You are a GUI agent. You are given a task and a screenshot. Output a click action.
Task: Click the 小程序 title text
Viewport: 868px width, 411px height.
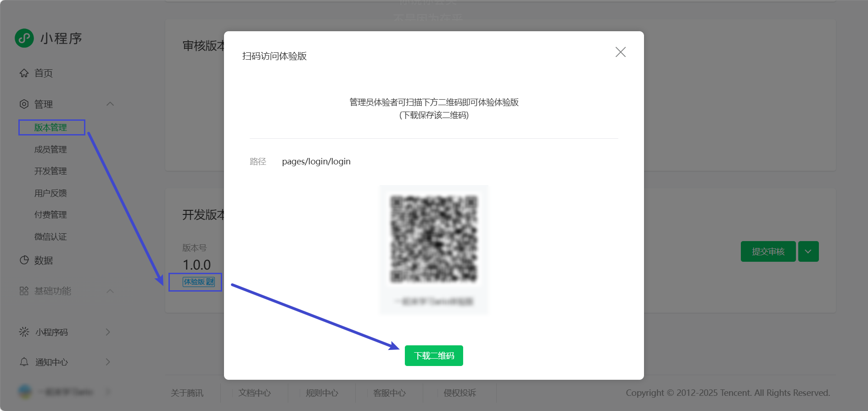coord(61,39)
